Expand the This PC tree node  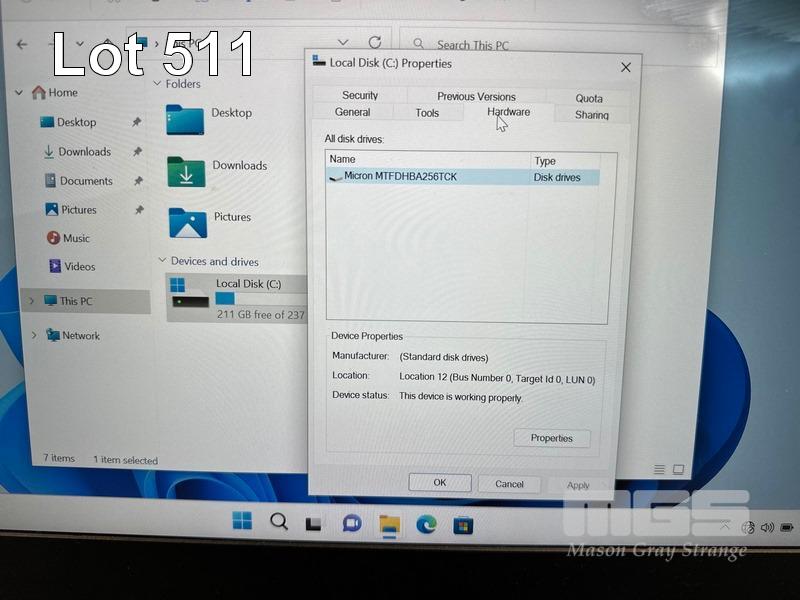(32, 301)
